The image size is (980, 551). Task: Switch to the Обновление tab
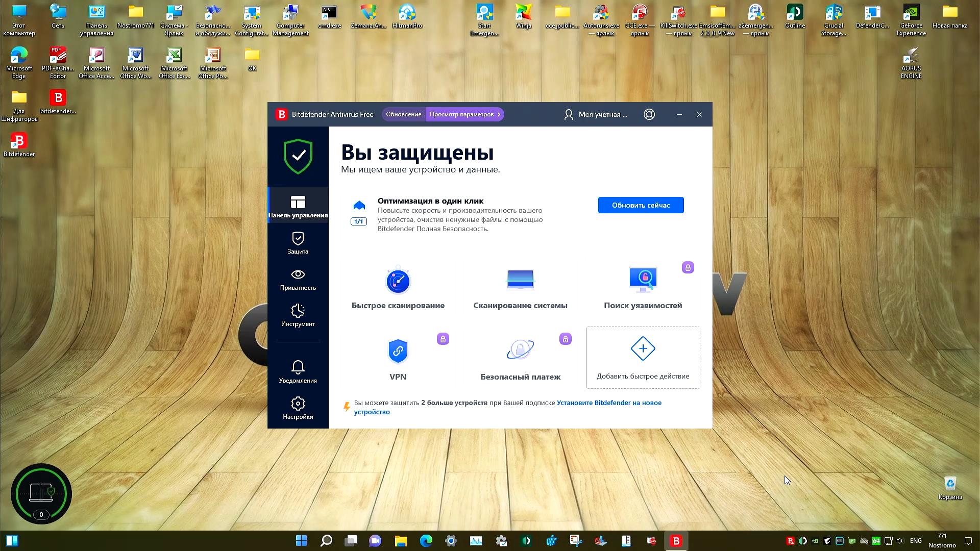coord(405,114)
